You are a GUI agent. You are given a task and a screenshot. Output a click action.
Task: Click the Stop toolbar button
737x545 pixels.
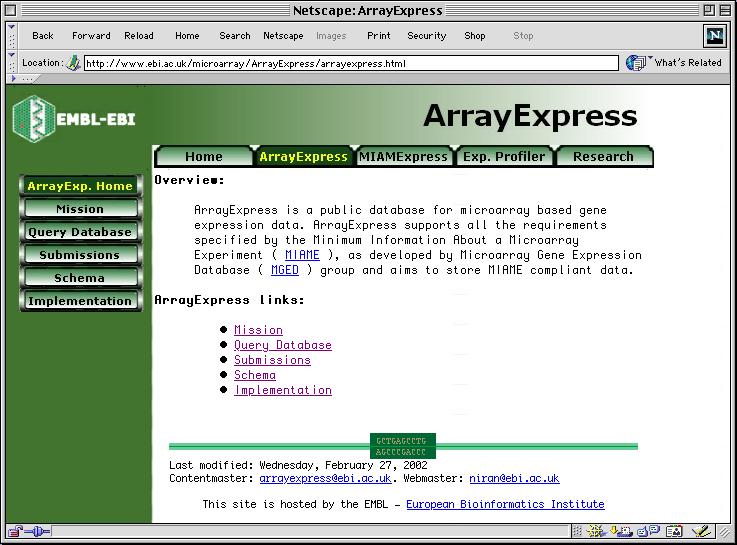[x=523, y=36]
